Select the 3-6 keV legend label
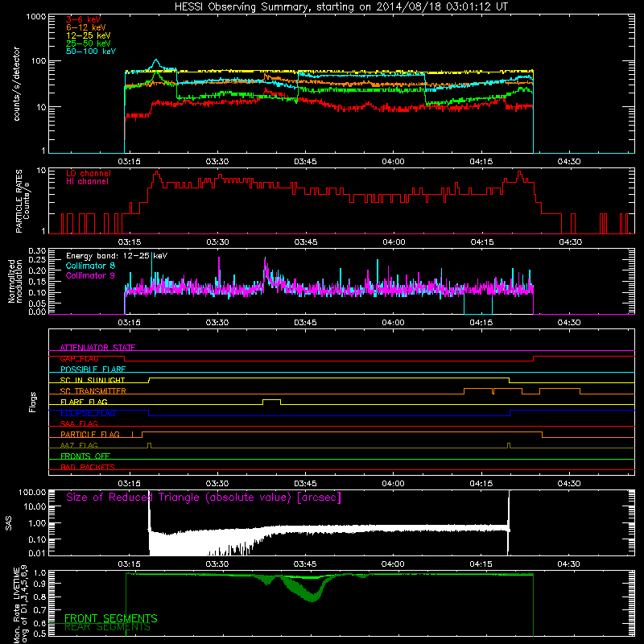The image size is (644, 644). tap(84, 19)
